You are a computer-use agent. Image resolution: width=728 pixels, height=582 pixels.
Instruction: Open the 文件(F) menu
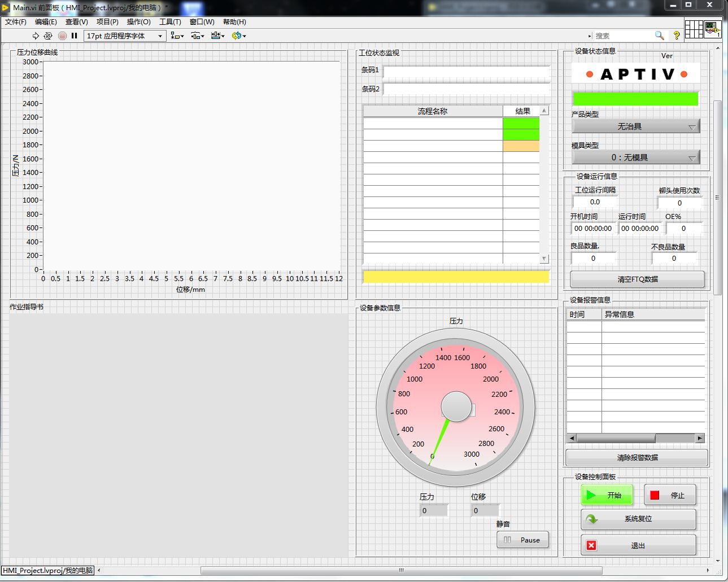pyautogui.click(x=16, y=22)
